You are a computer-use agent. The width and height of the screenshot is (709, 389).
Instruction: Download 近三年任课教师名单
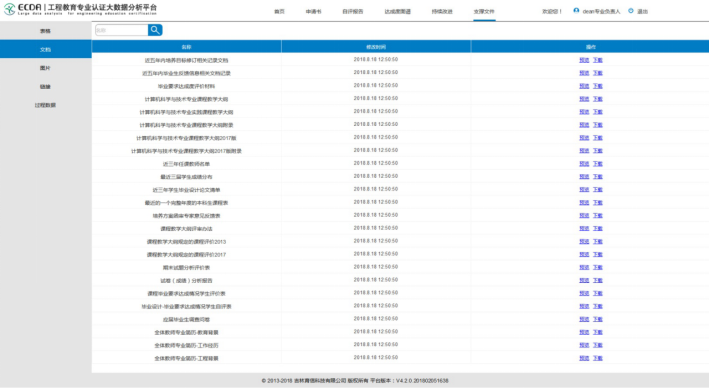[x=598, y=164]
